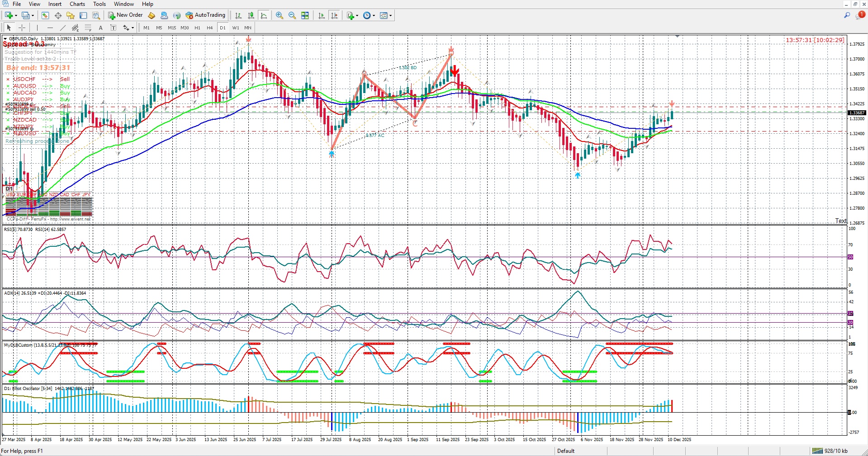Open the Data Window crosshair icon

click(58, 15)
